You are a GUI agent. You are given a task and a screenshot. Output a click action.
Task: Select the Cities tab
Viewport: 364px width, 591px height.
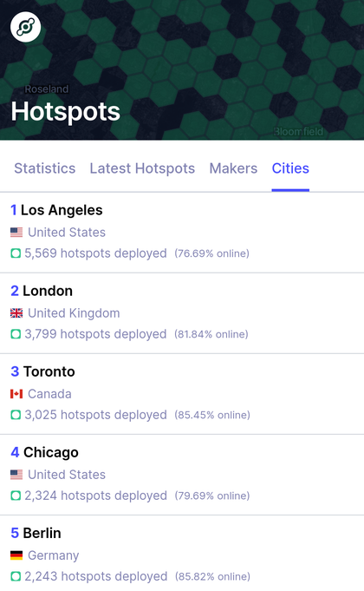pyautogui.click(x=290, y=168)
